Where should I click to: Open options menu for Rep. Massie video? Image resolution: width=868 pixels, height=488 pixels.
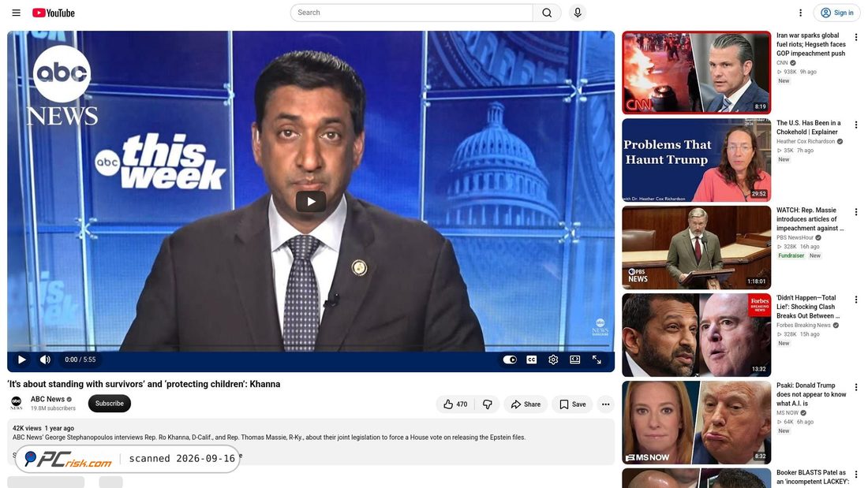click(856, 212)
